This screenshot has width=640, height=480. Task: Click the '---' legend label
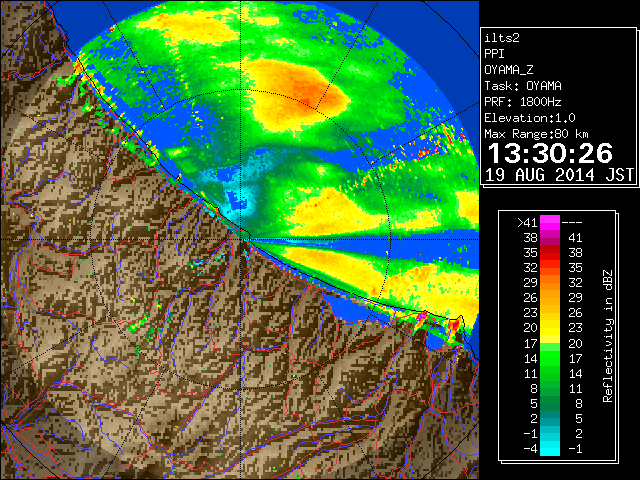coord(572,223)
